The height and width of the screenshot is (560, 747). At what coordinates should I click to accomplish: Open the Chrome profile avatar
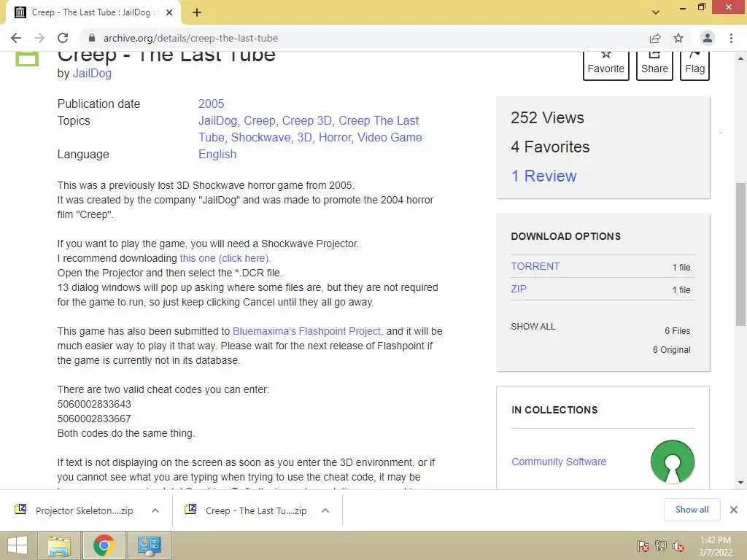point(708,38)
